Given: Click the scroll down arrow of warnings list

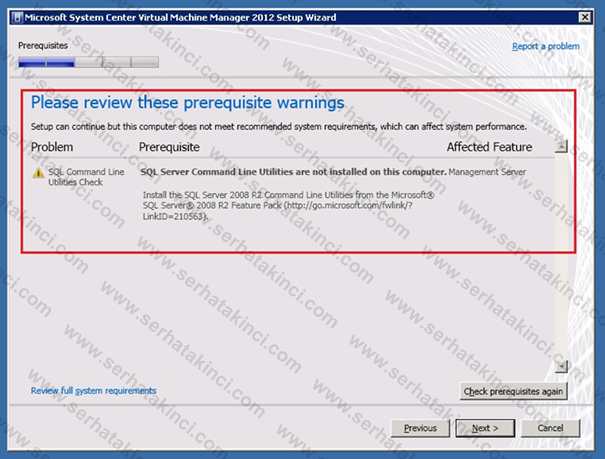Looking at the screenshot, I should 561,366.
